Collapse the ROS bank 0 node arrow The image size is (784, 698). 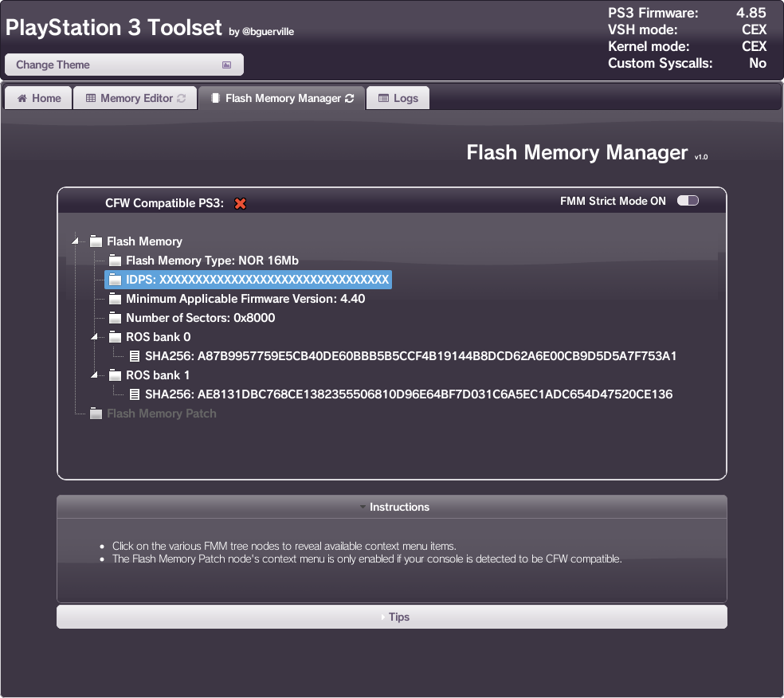pyautogui.click(x=94, y=337)
